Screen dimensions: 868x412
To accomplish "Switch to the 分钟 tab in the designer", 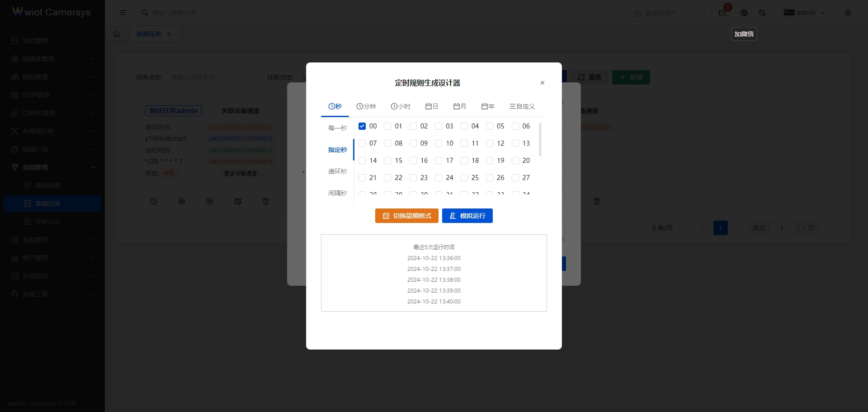I will click(x=366, y=106).
